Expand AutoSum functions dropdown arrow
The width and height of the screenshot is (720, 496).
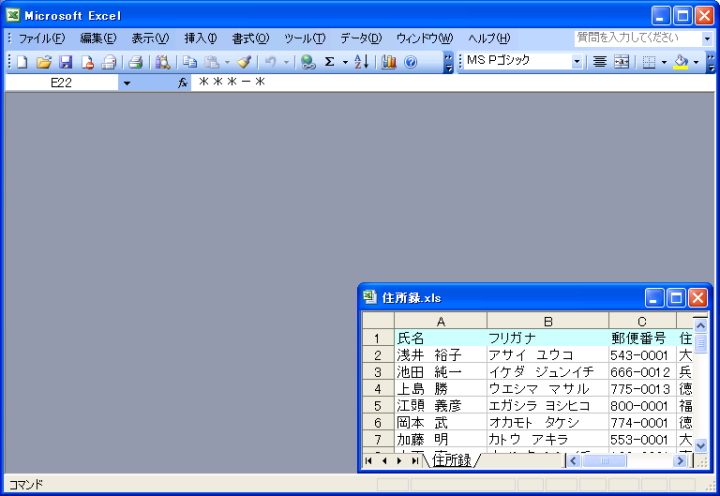tap(345, 62)
